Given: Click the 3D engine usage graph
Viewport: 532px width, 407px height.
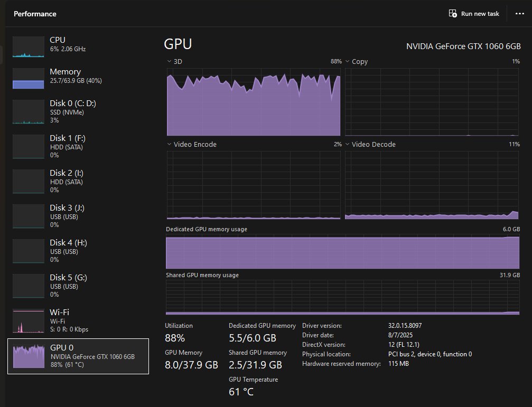Looking at the screenshot, I should coord(254,102).
